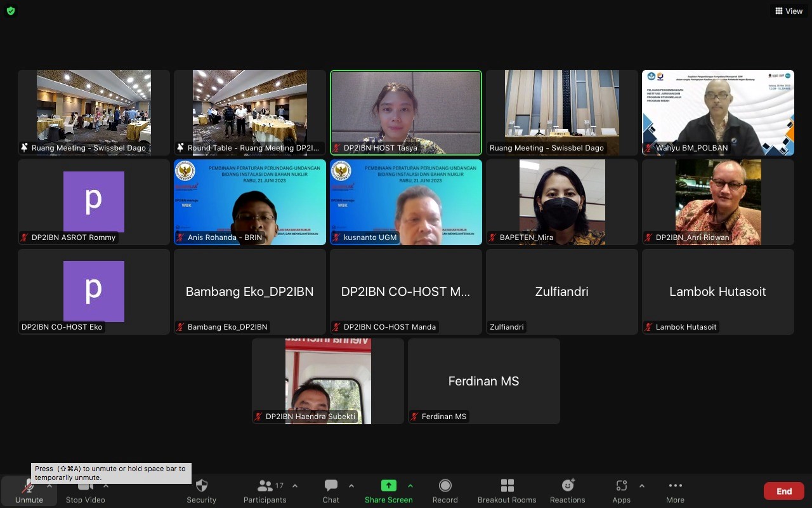
Task: Expand audio options arrow beside Unmute
Action: click(x=49, y=486)
